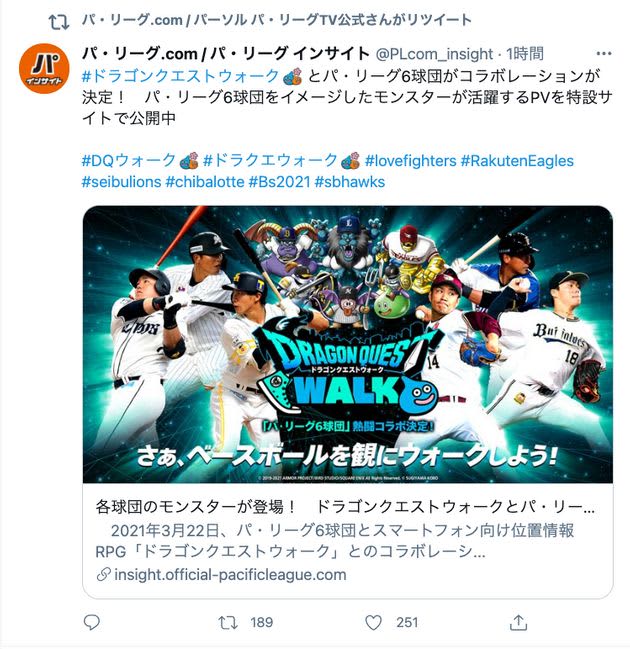Open the #Bs2021 hashtag
The image size is (630, 649).
[x=279, y=182]
